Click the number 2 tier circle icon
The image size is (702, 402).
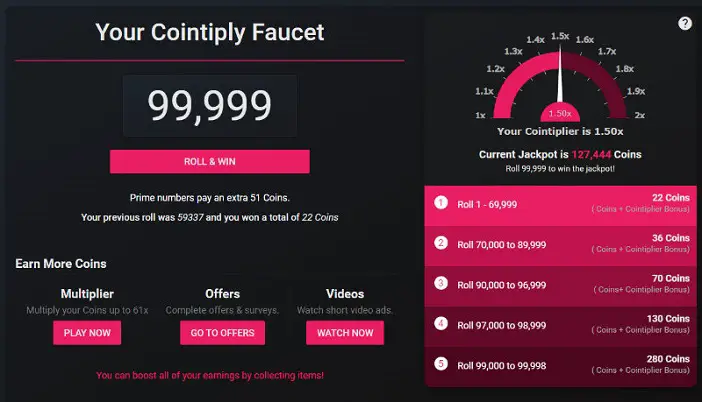[x=441, y=243]
